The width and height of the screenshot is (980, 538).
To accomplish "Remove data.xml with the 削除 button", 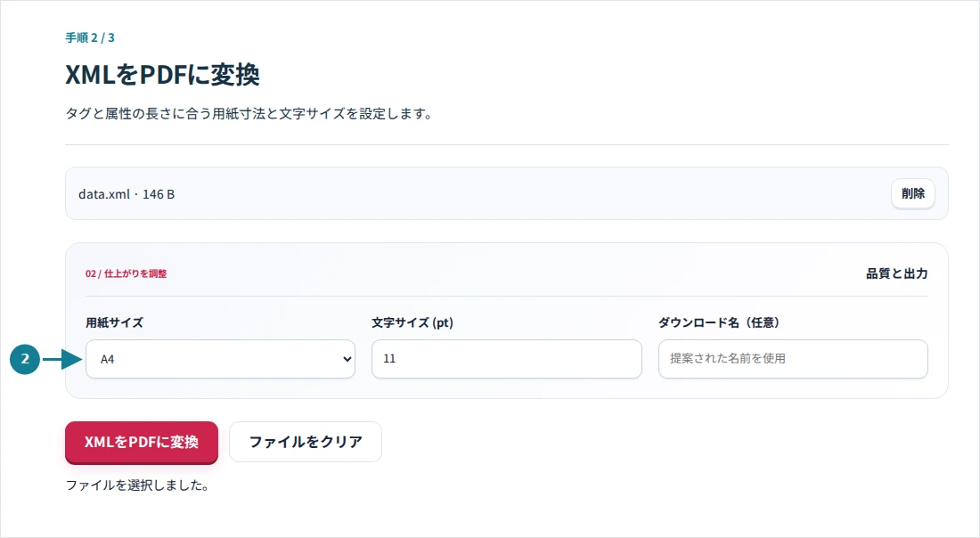I will point(912,193).
